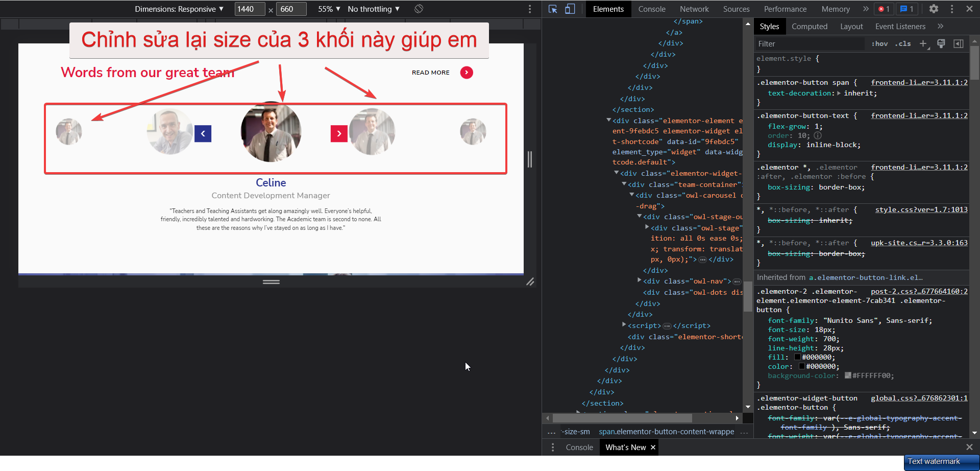This screenshot has height=471, width=980.
Task: Open style.css?ver=1.7:1013 source link
Action: (921, 209)
